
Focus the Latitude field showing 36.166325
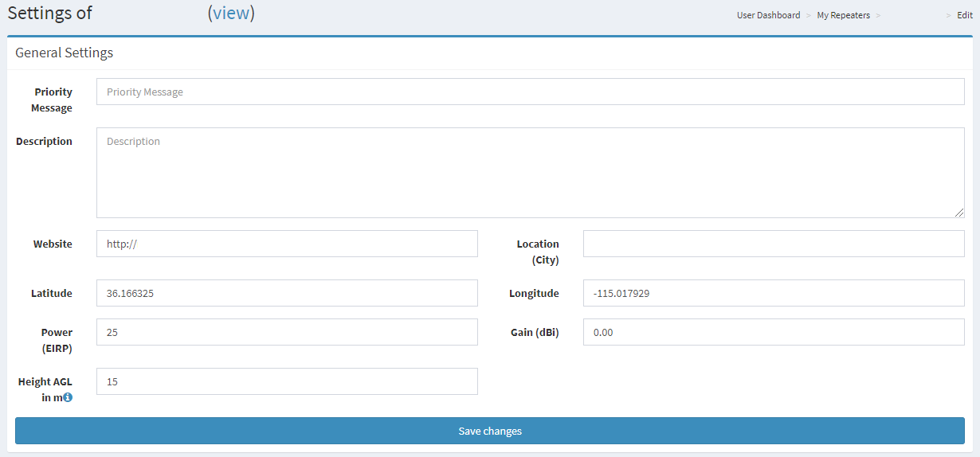(x=287, y=293)
